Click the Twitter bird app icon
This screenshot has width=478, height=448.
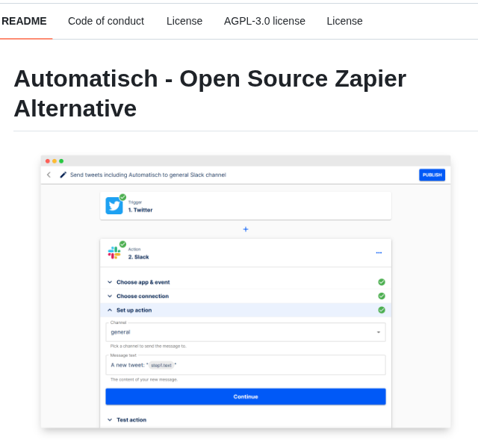click(114, 206)
